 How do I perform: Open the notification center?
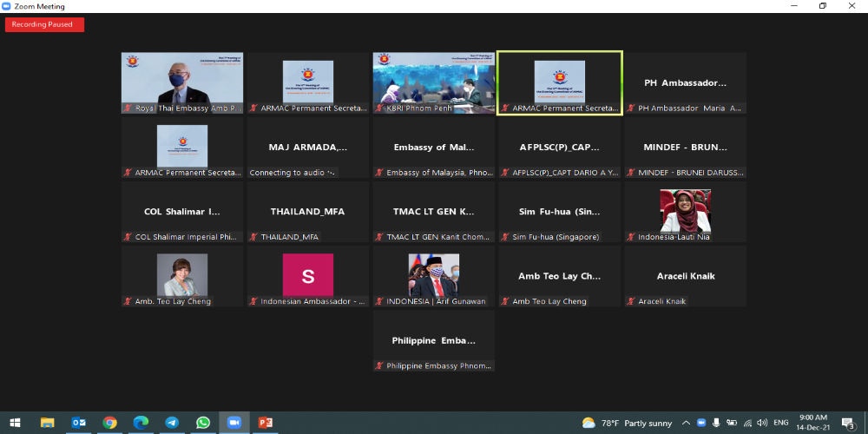point(849,423)
